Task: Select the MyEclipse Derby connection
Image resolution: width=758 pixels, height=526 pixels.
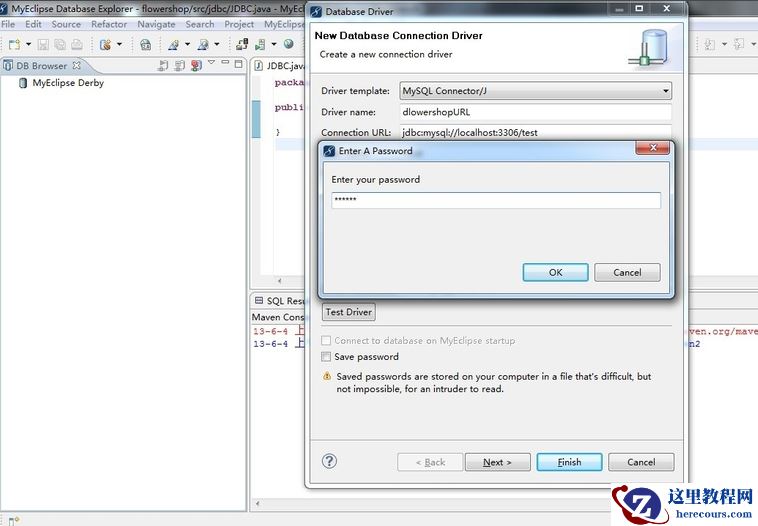Action: point(61,83)
